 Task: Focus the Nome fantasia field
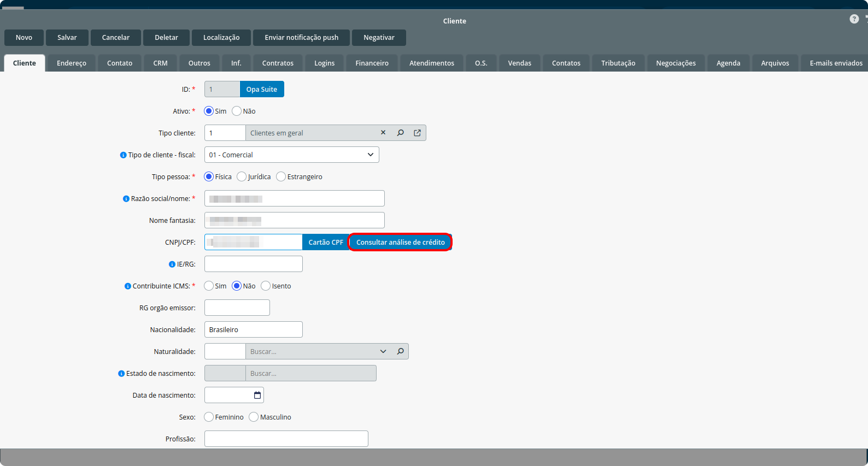click(x=295, y=220)
